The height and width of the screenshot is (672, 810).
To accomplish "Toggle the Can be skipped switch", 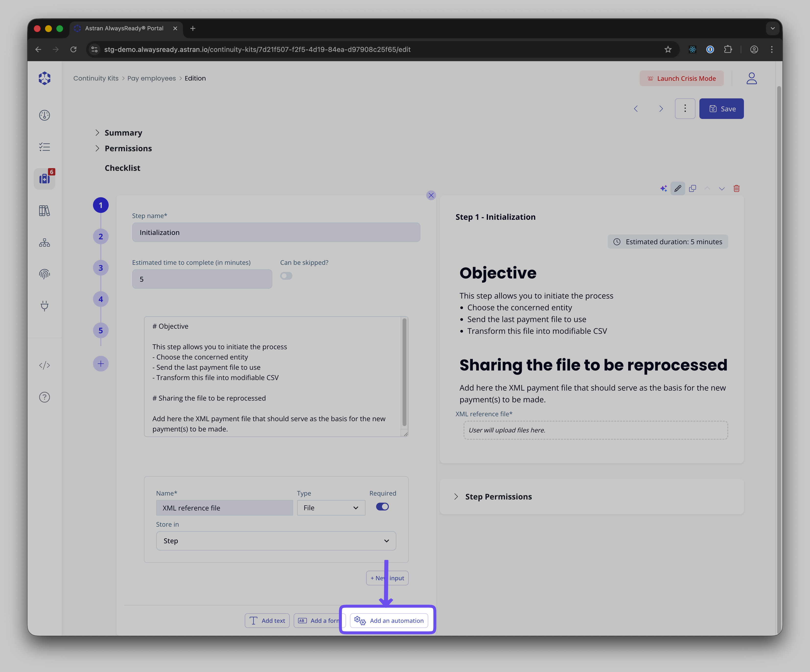I will (286, 276).
